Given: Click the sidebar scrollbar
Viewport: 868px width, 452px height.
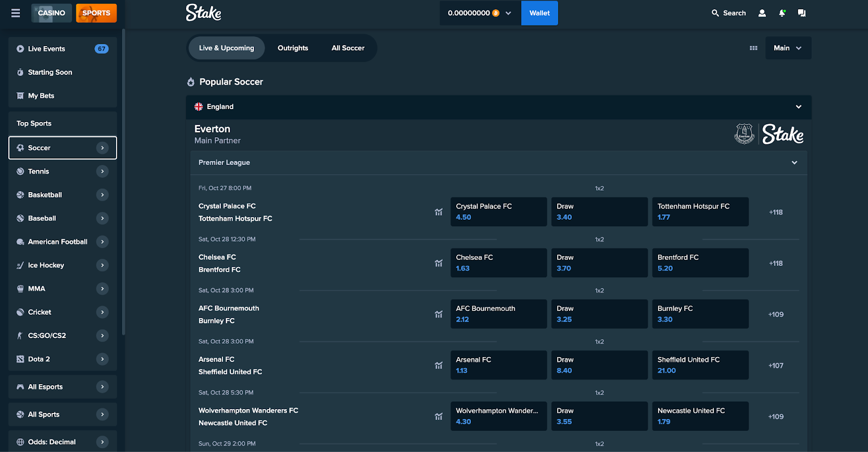Looking at the screenshot, I should click(x=124, y=182).
